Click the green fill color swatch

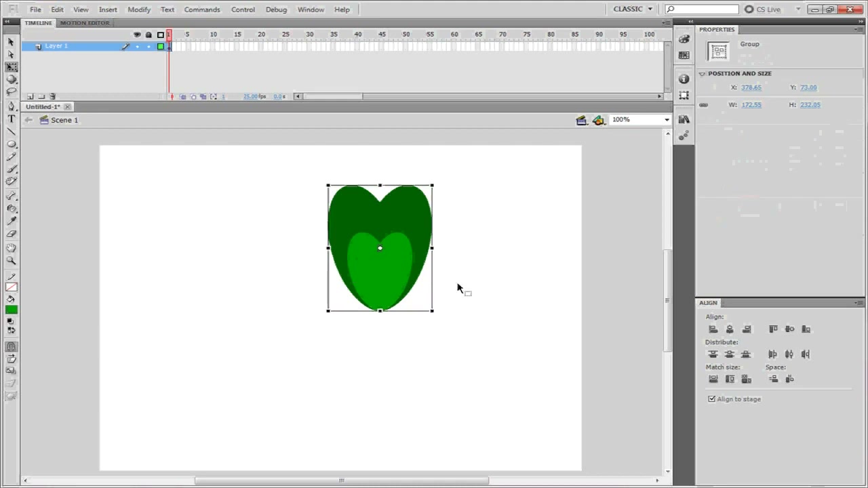(x=11, y=310)
